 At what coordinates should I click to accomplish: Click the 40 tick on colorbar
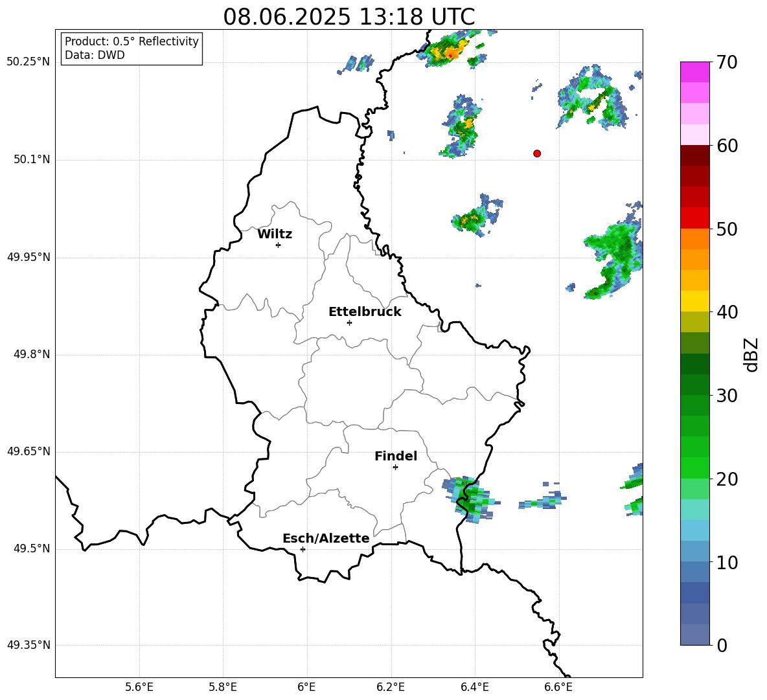[727, 312]
